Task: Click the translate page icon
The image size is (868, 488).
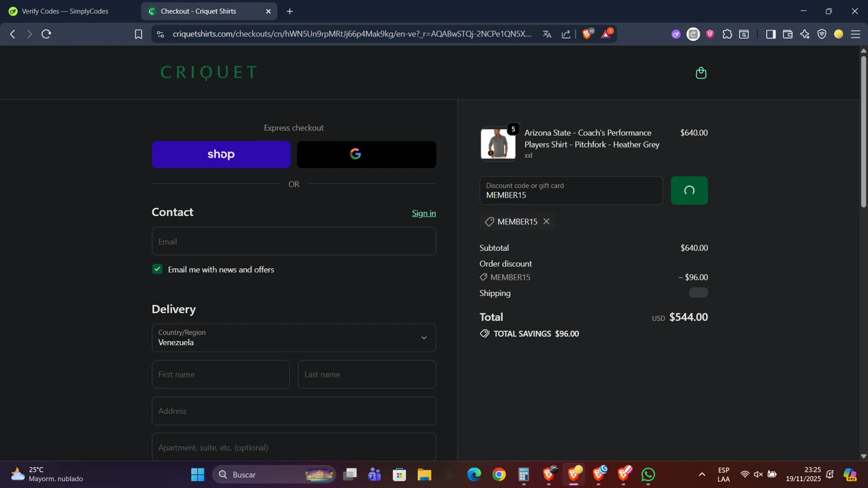Action: point(547,34)
